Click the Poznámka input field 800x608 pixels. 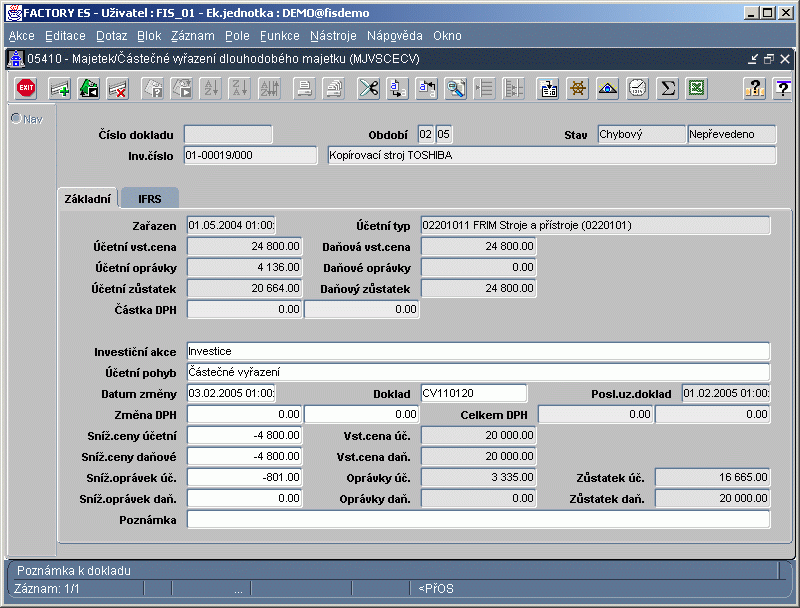click(478, 520)
